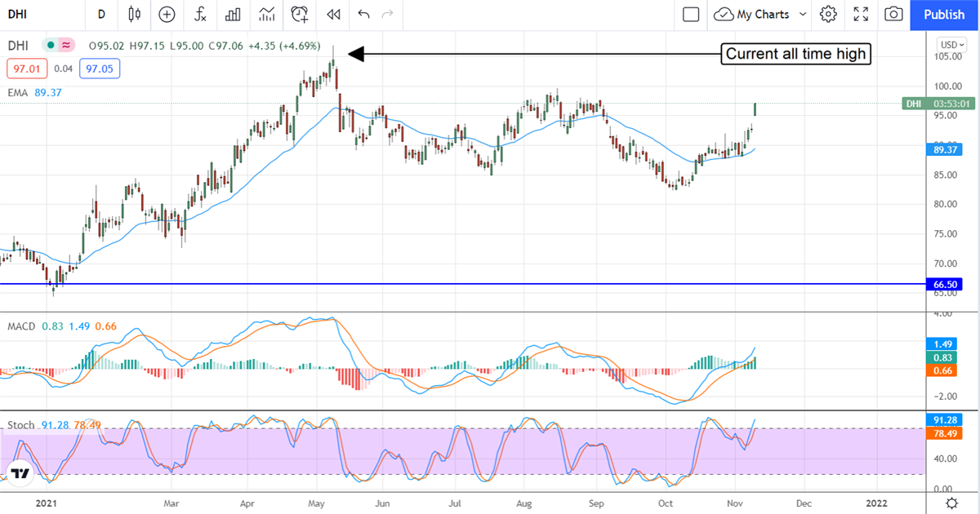The height and width of the screenshot is (514, 980).
Task: Open the D interval selector
Action: pos(101,14)
